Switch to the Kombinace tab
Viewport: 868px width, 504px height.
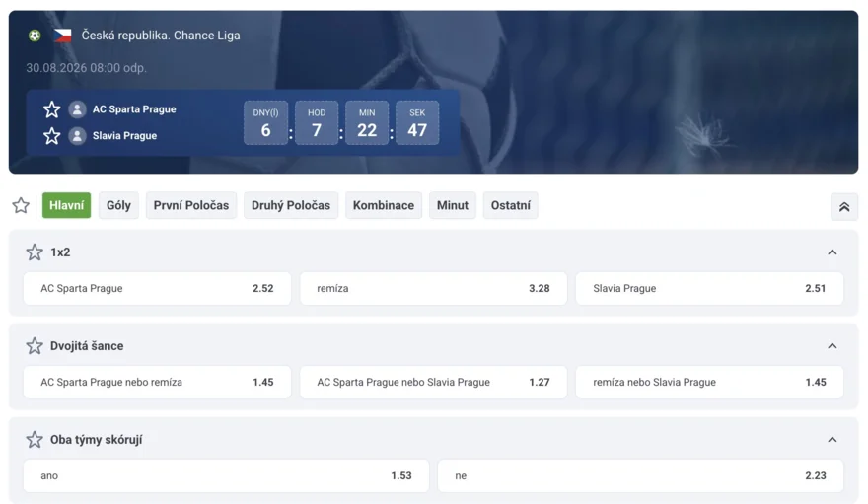[384, 205]
